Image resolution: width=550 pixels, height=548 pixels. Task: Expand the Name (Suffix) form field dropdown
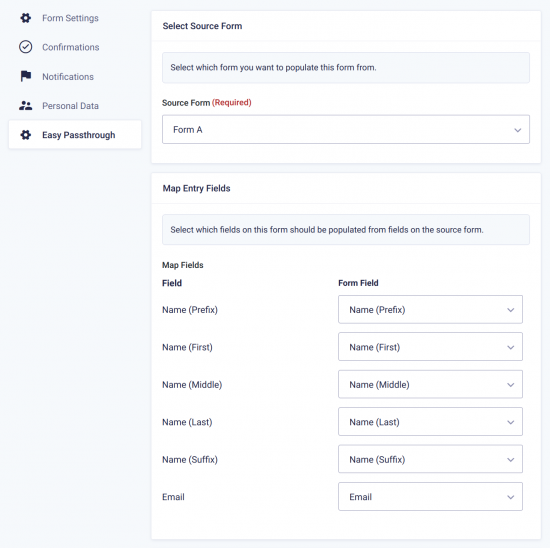pyautogui.click(x=430, y=459)
